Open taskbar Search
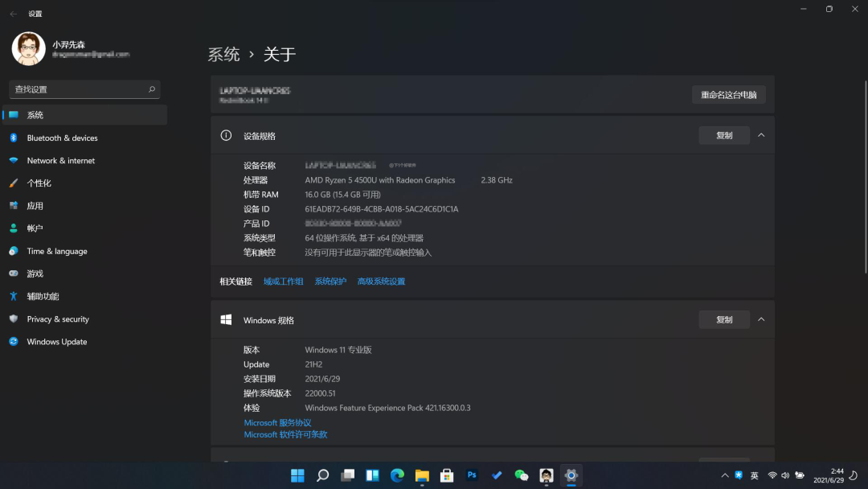Image resolution: width=868 pixels, height=489 pixels. point(322,475)
